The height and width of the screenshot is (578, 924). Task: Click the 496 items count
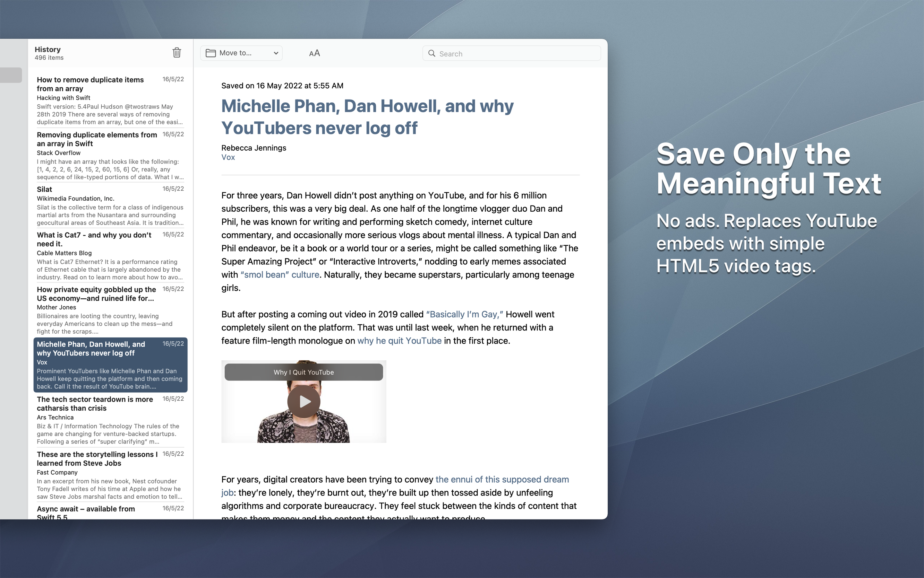(49, 58)
